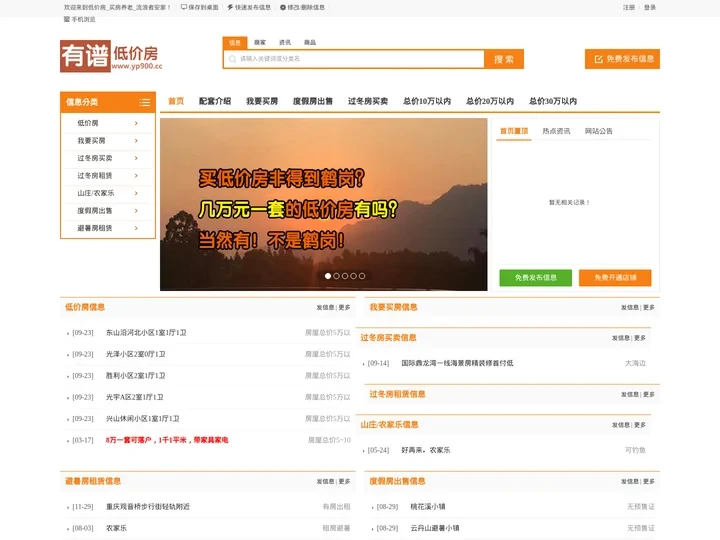Screen dimensions: 720x540
Task: Click the green 免费发布信息 button
Action: pos(535,277)
